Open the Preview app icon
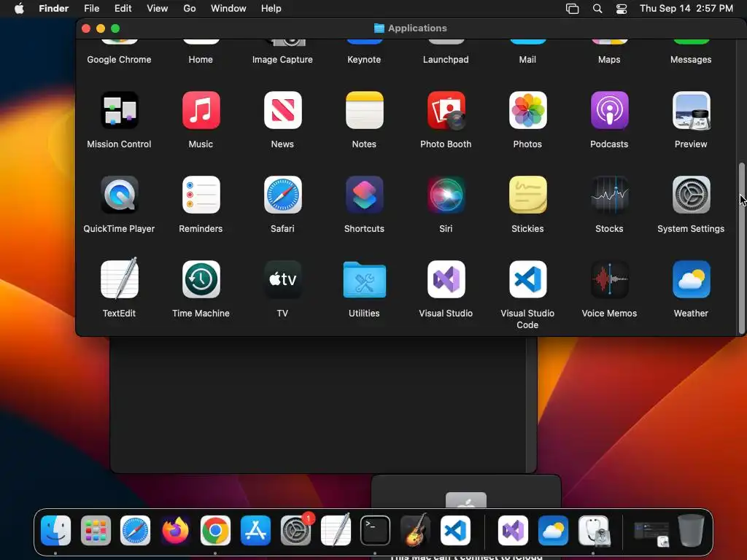747x560 pixels. (x=692, y=111)
